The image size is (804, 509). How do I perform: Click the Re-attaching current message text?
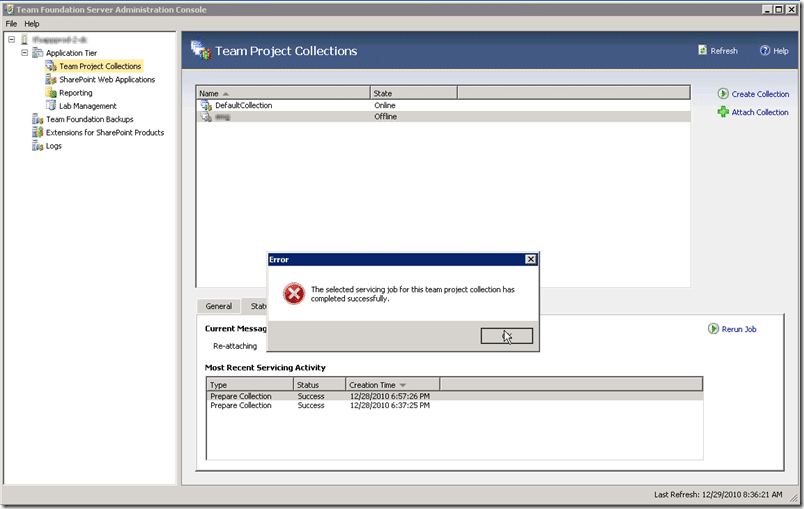(235, 346)
